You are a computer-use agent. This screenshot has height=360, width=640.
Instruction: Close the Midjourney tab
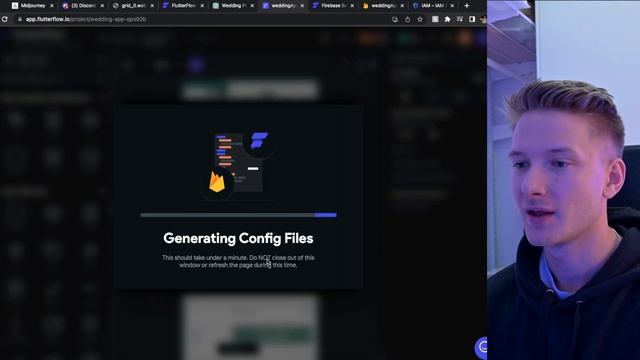click(x=52, y=6)
